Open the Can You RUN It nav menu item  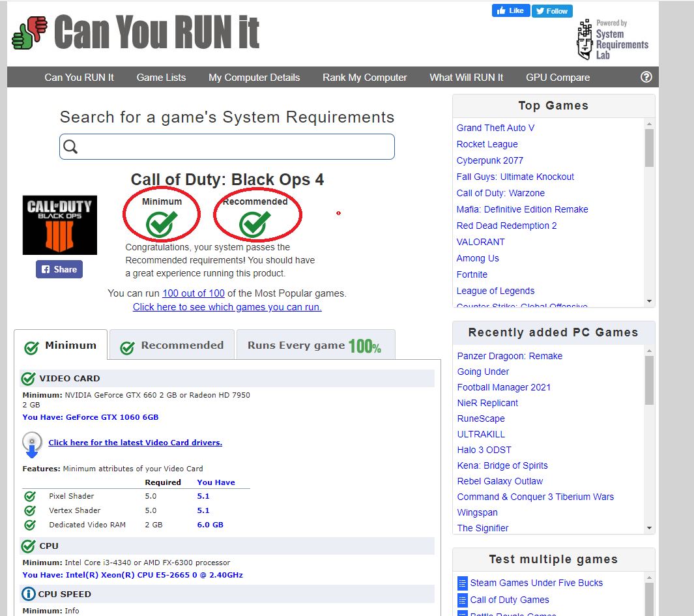pyautogui.click(x=80, y=78)
